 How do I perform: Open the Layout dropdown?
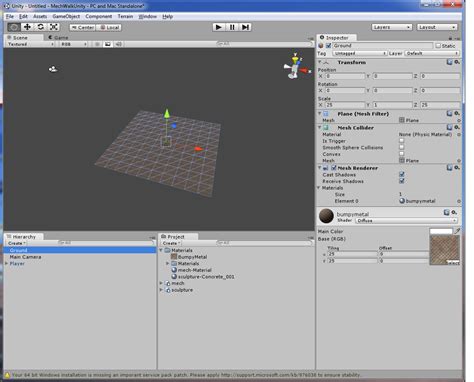tap(437, 27)
